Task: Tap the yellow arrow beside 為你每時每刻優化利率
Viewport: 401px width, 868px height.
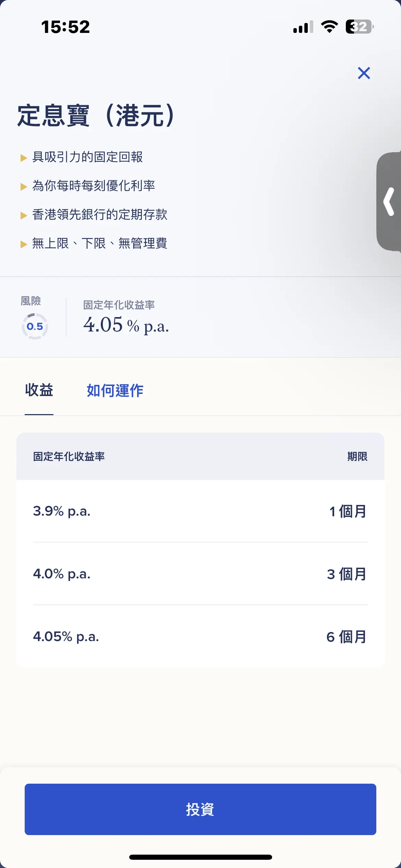Action: (x=24, y=186)
